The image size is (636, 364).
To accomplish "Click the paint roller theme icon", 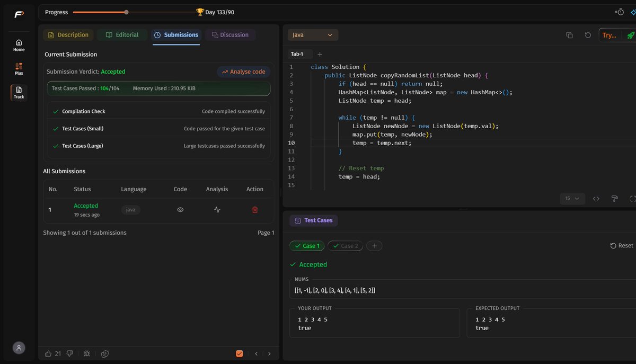I will click(615, 199).
